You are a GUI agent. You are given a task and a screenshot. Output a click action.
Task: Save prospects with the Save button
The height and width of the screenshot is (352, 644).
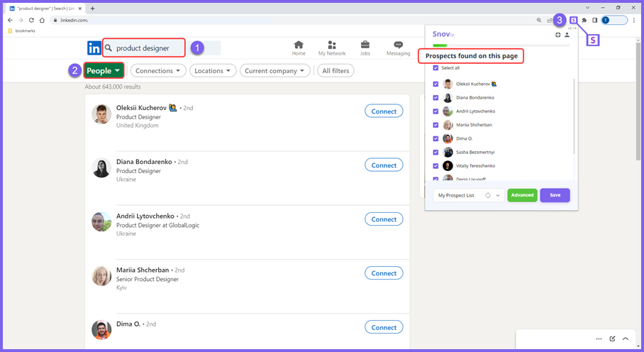[555, 195]
